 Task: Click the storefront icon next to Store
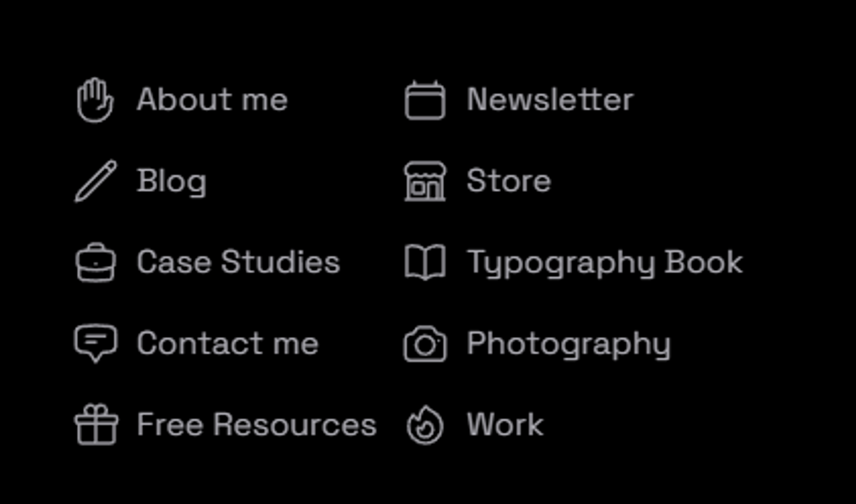[425, 181]
